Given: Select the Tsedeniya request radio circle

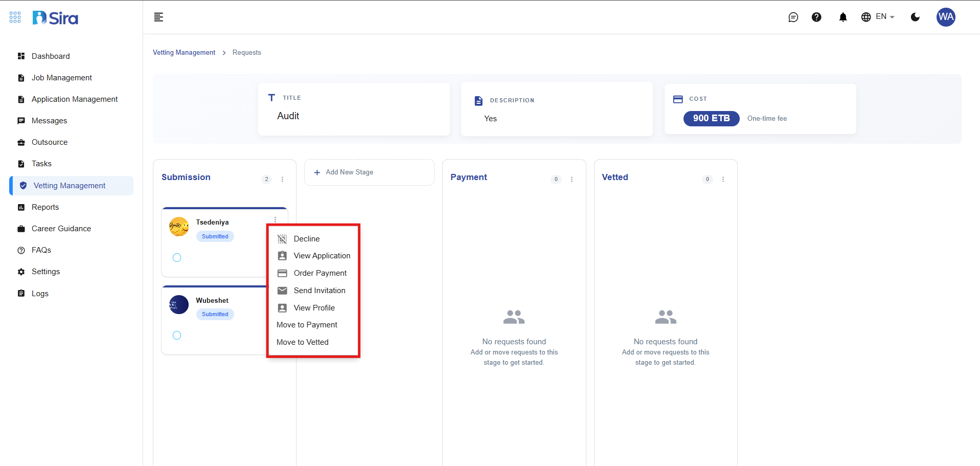Looking at the screenshot, I should [177, 258].
